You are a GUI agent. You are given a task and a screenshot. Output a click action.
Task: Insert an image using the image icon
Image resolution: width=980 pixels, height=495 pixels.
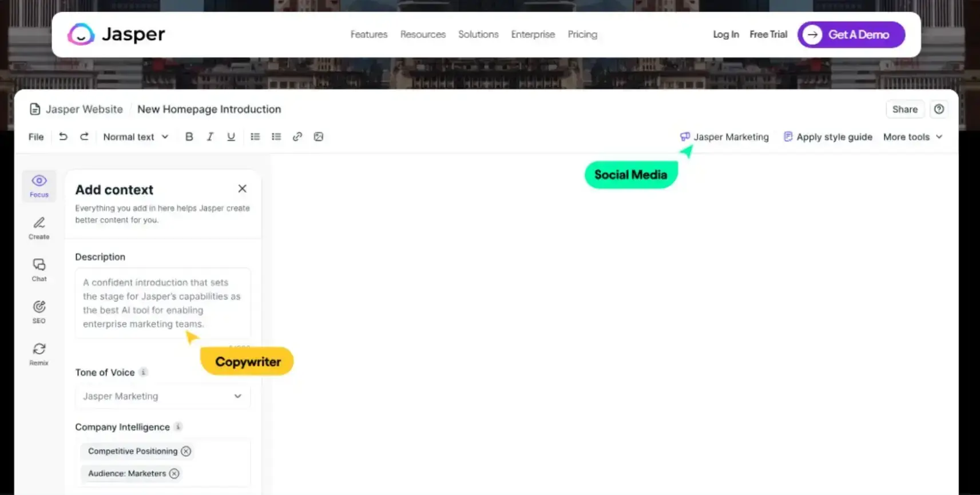point(319,137)
